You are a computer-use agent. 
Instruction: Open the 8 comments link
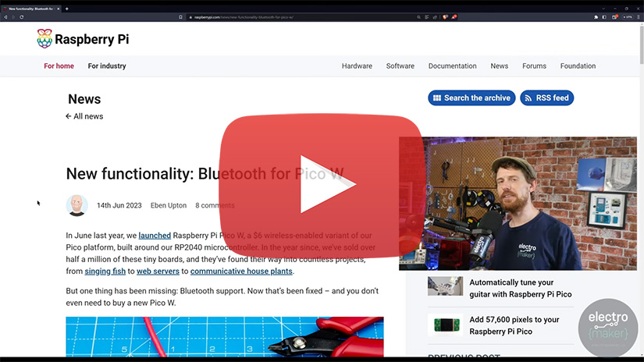215,205
